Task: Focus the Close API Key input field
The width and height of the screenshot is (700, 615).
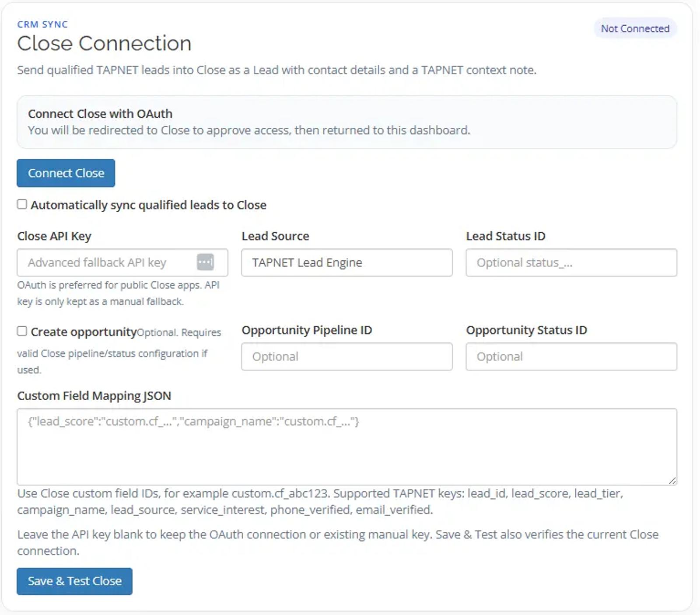Action: pos(122,262)
